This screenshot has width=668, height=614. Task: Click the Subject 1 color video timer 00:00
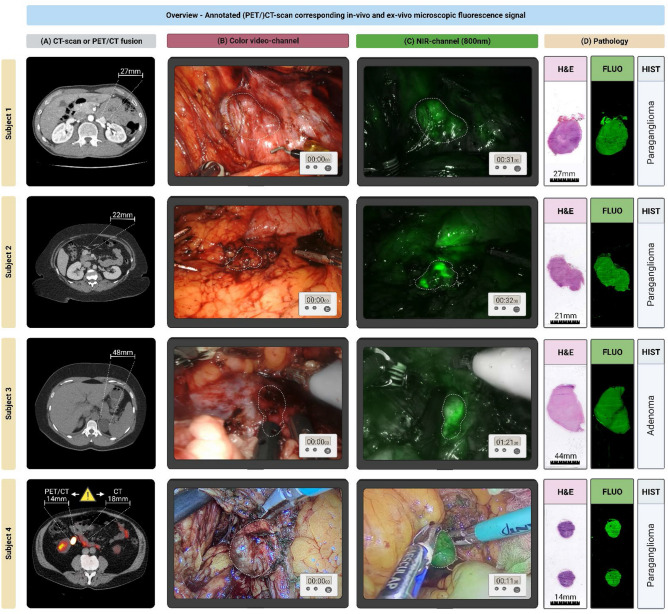coord(319,163)
